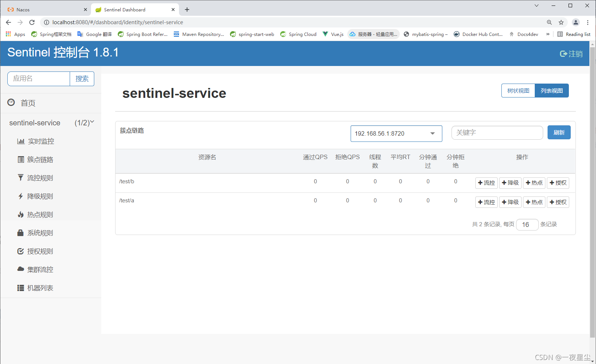
Task: Click the site info icon before localhost URL
Action: 47,22
